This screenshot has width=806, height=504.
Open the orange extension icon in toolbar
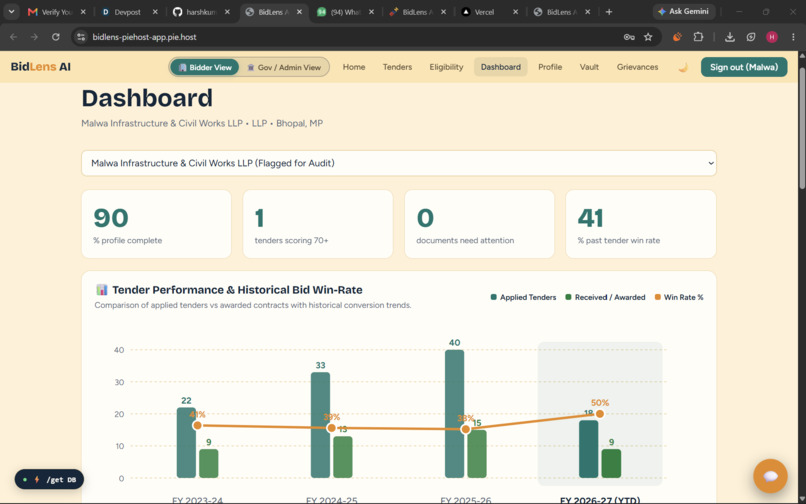(677, 37)
